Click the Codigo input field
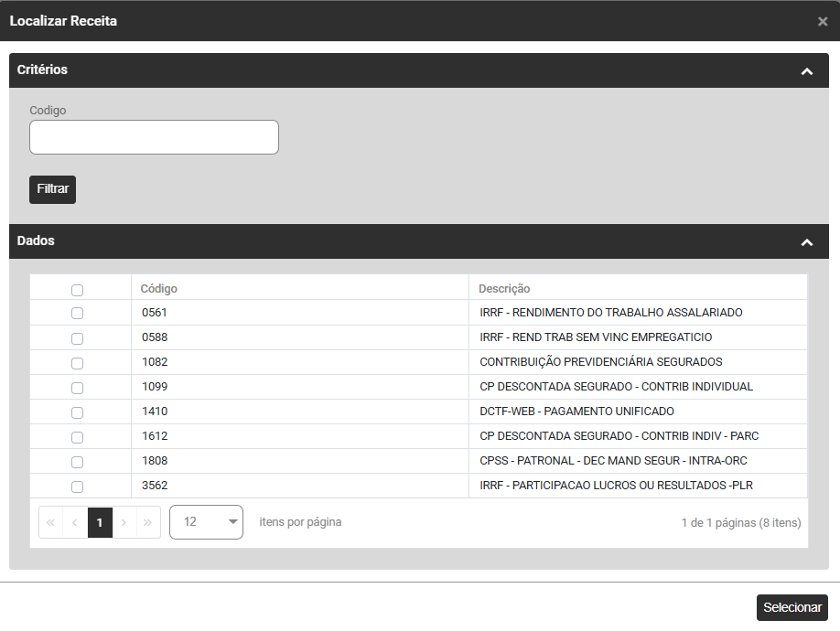 [154, 137]
